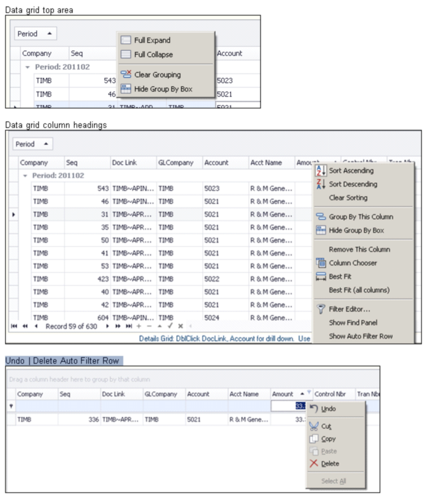Choose Hide Group By Box text in top menu
Screen dimensions: 438x504
pos(163,89)
